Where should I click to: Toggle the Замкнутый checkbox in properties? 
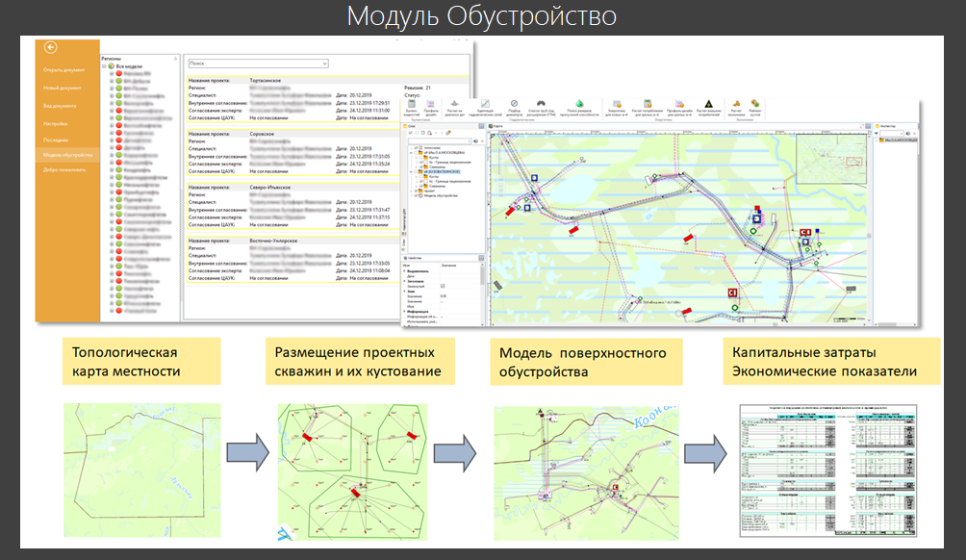click(x=443, y=286)
